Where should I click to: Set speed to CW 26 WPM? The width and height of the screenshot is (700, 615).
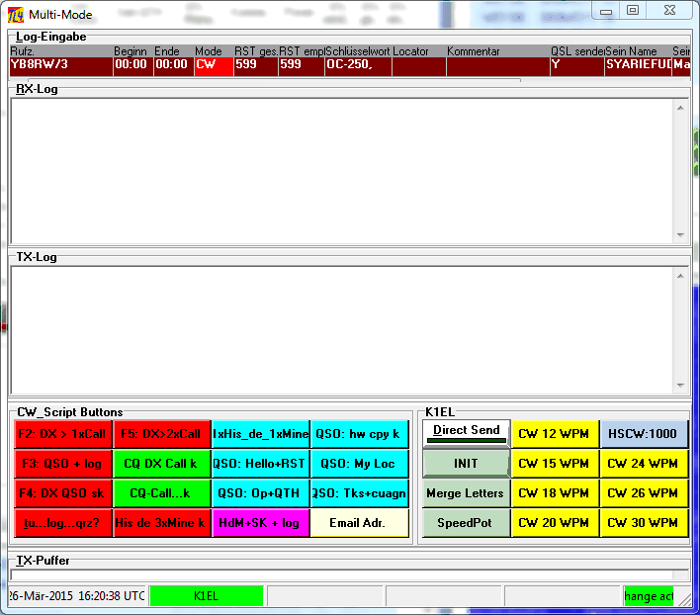(644, 493)
